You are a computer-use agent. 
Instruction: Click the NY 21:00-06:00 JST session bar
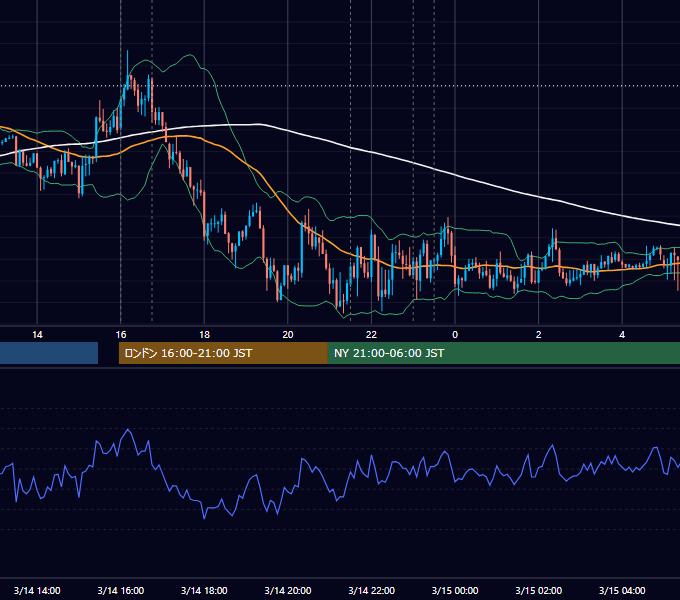tap(504, 353)
